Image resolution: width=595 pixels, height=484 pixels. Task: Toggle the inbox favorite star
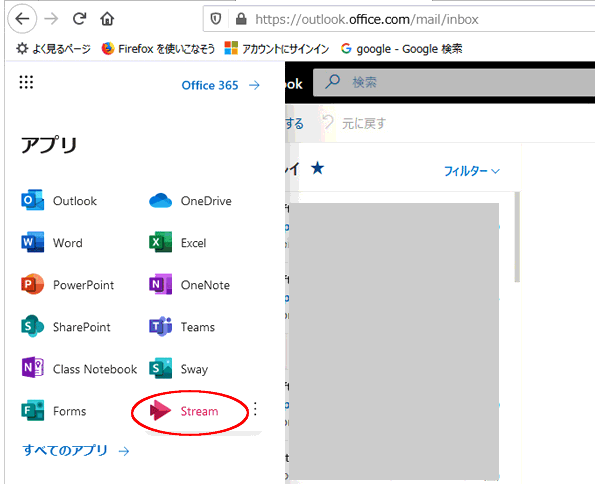[x=317, y=168]
